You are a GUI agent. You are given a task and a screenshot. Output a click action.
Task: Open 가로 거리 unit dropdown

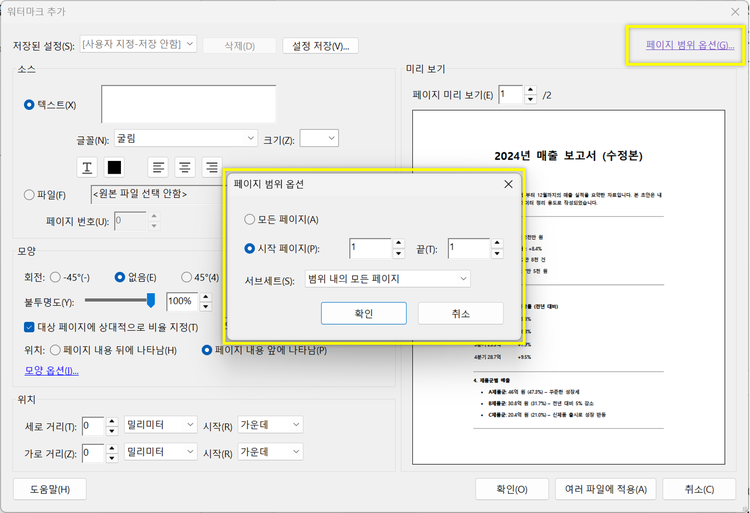pos(161,452)
